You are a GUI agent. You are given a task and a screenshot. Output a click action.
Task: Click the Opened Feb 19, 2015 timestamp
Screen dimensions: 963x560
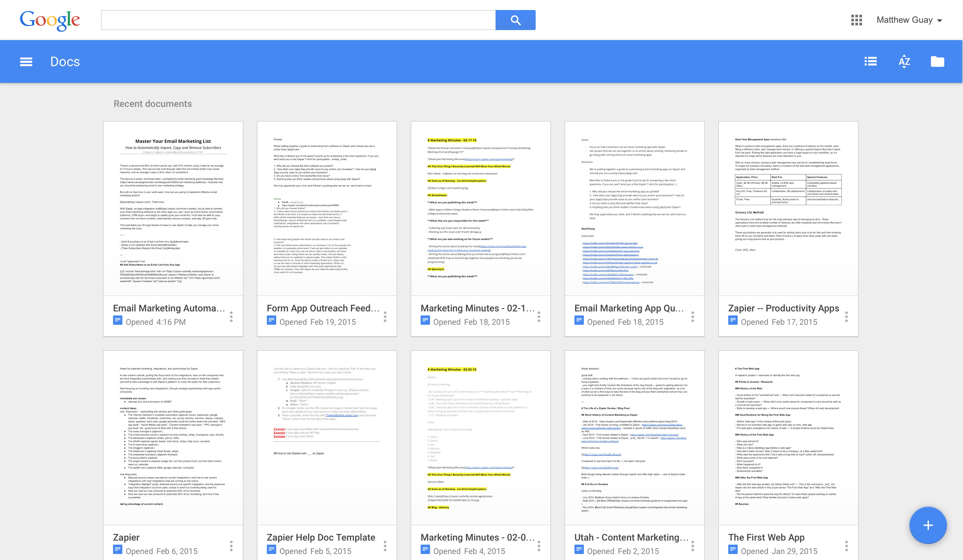[318, 322]
